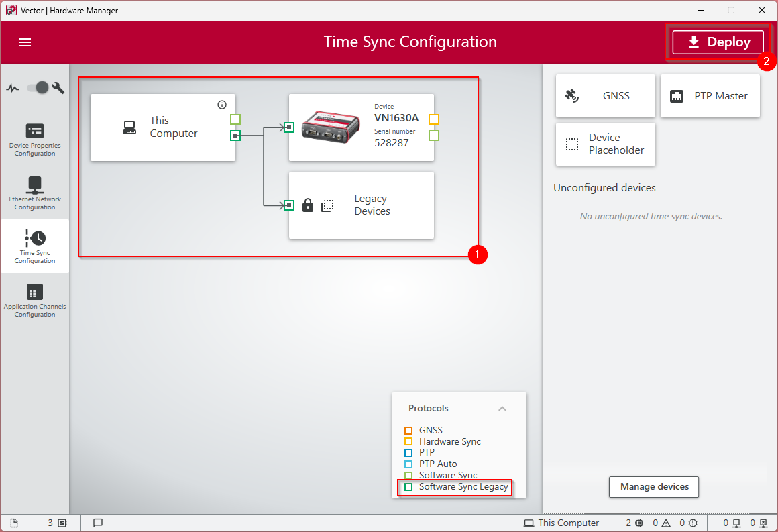
Task: Add a PTP Master device
Action: coord(710,96)
